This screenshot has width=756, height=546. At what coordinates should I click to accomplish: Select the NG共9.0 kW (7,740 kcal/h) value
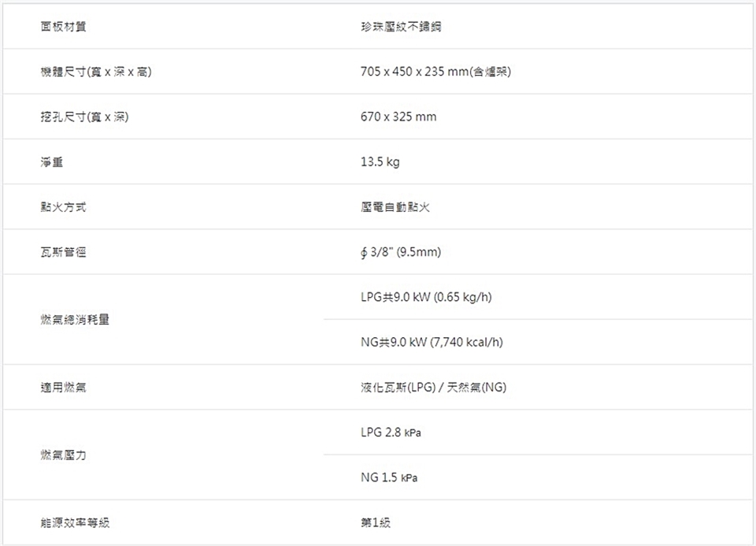click(x=432, y=342)
